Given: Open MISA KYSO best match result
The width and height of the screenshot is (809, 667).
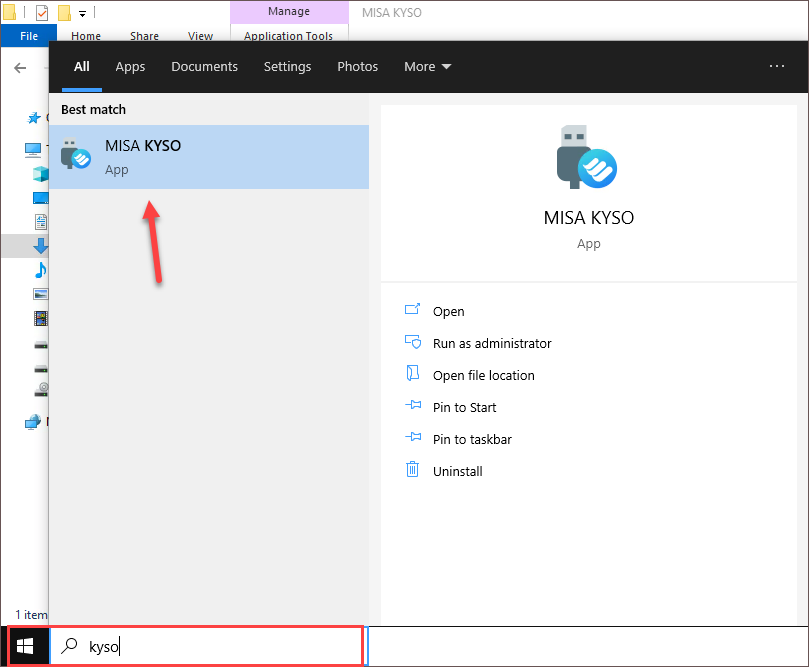Looking at the screenshot, I should click(x=209, y=157).
